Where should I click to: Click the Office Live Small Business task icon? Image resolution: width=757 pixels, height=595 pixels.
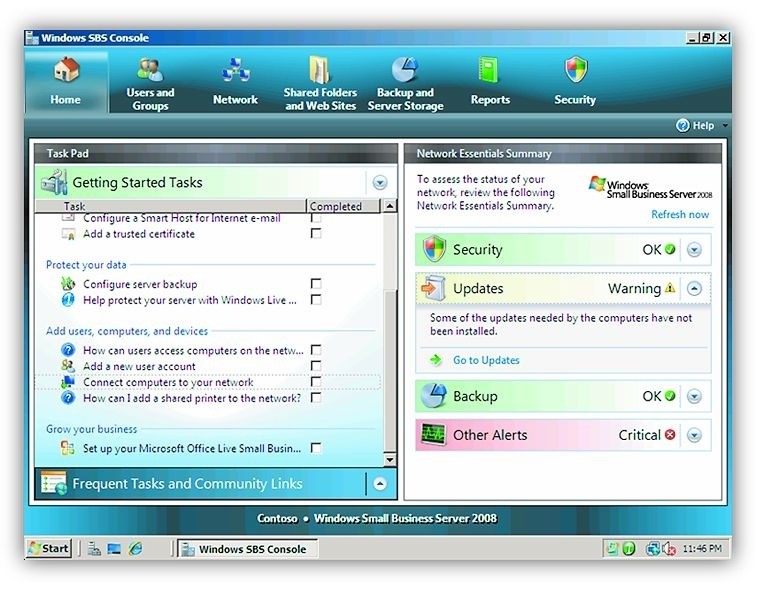point(68,449)
